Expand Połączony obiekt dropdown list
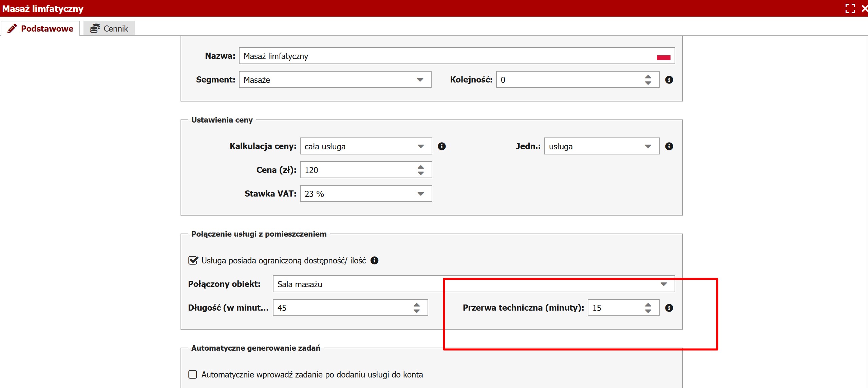The image size is (868, 388). (x=663, y=284)
